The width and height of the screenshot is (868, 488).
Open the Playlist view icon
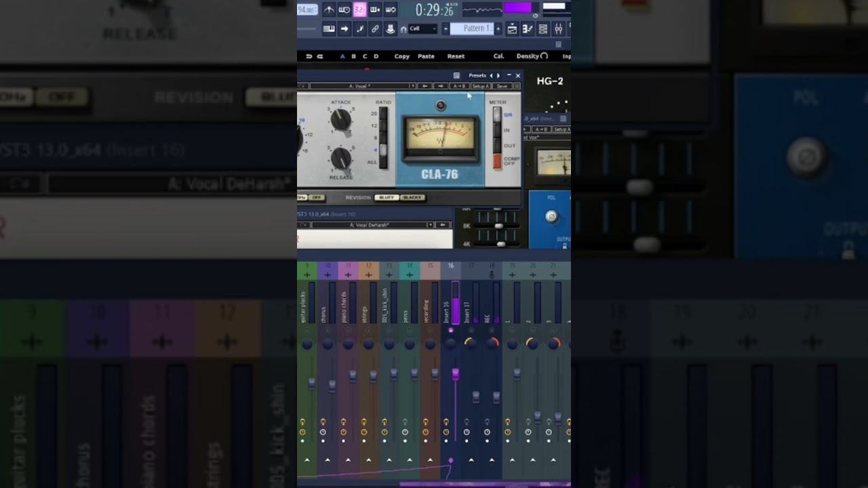pos(512,28)
